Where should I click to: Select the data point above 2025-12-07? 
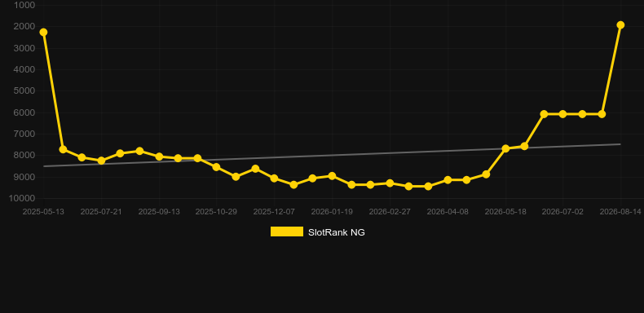274,179
